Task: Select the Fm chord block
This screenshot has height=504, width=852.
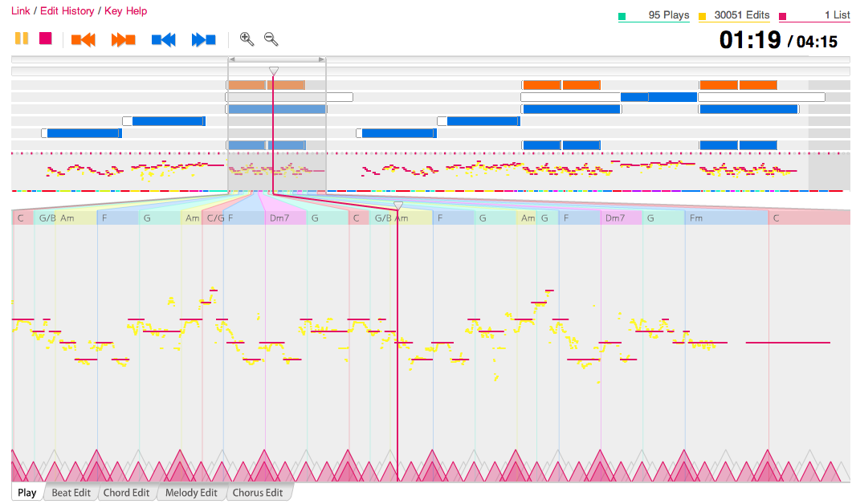Action: (x=727, y=217)
